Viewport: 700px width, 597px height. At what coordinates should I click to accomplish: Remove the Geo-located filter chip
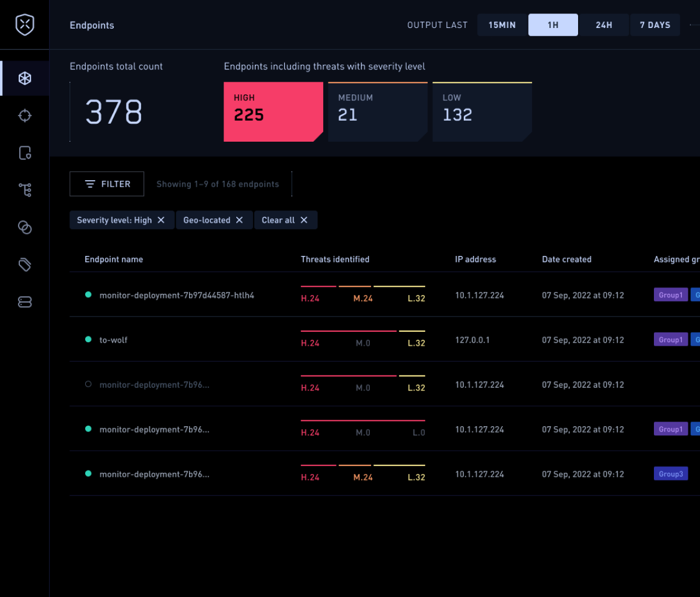pyautogui.click(x=239, y=220)
